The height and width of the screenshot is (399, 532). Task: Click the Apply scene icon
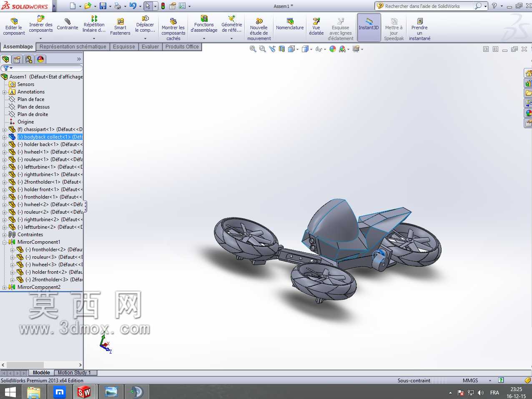tap(343, 49)
